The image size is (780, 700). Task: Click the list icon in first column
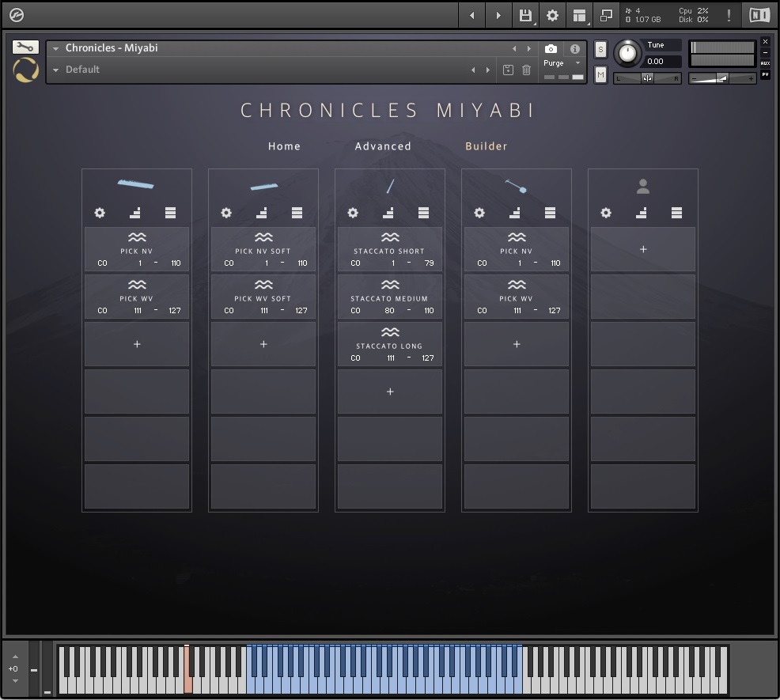170,213
